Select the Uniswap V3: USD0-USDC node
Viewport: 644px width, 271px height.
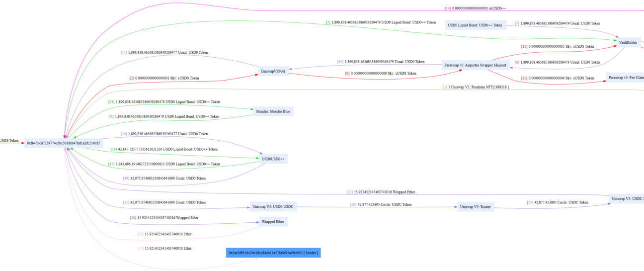[x=272, y=207]
